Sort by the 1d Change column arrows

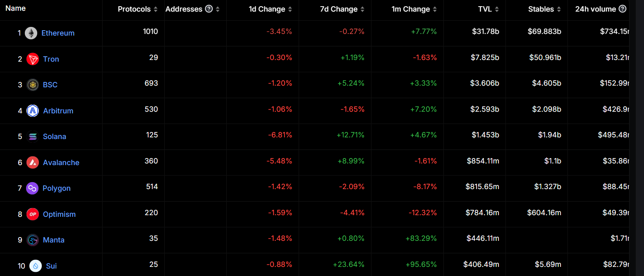[x=290, y=9]
